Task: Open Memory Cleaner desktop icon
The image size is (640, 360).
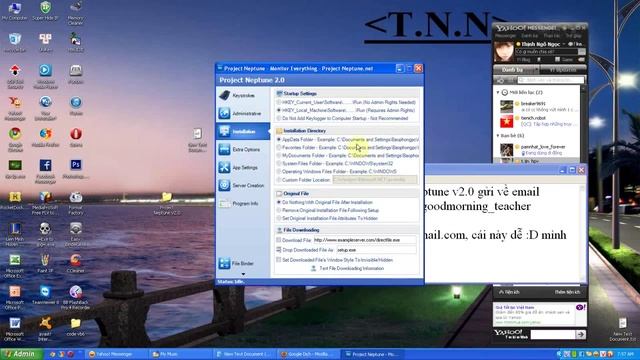Action: coord(76,12)
